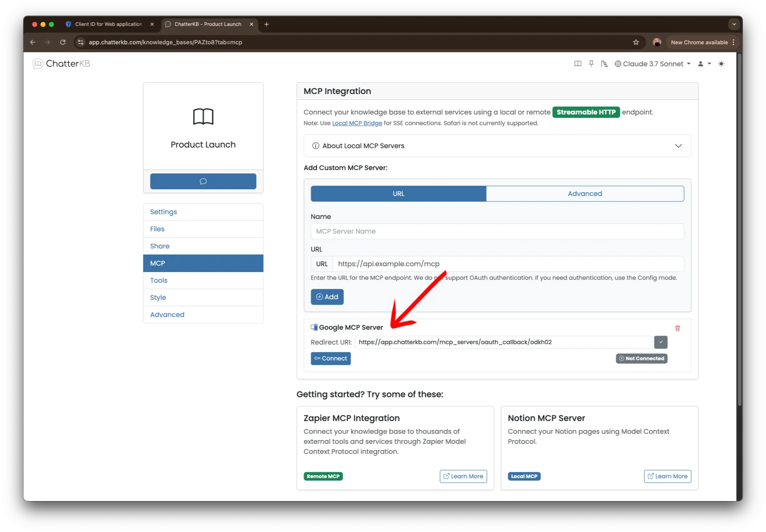The image size is (766, 532).
Task: Open the Files sidebar item
Action: (203, 229)
